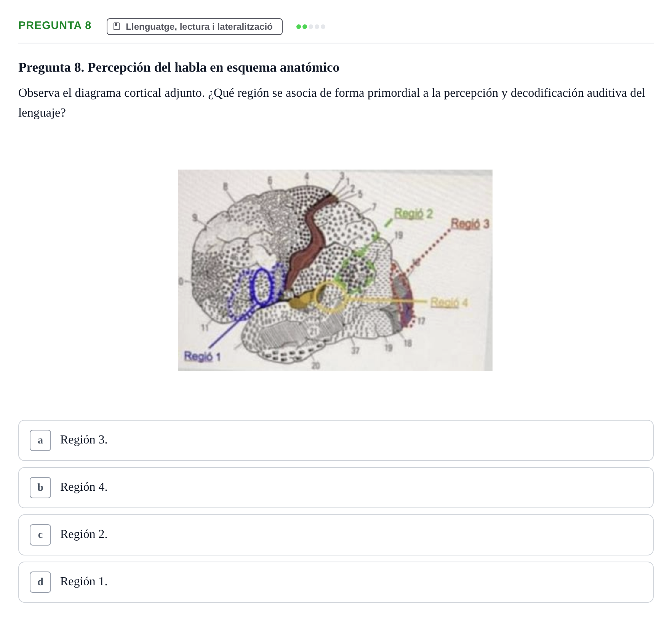Click the 'd' letter badge
The image size is (672, 621).
click(40, 582)
